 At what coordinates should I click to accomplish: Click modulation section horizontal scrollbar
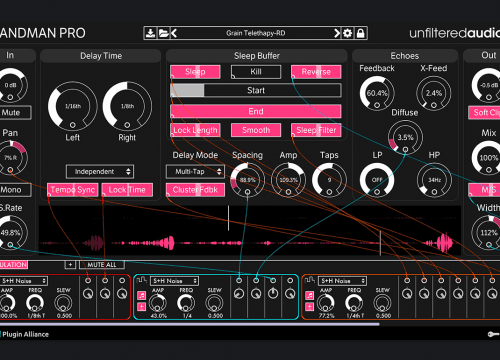click(x=189, y=324)
